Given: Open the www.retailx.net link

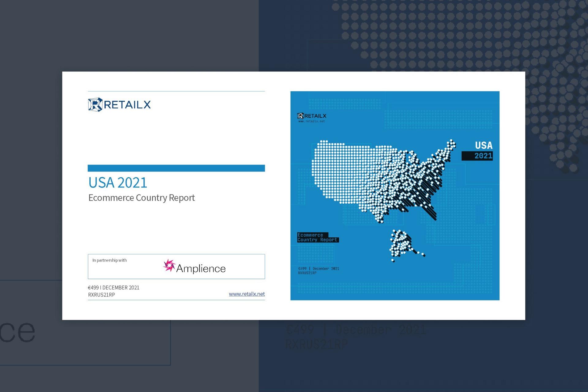Looking at the screenshot, I should pos(247,294).
